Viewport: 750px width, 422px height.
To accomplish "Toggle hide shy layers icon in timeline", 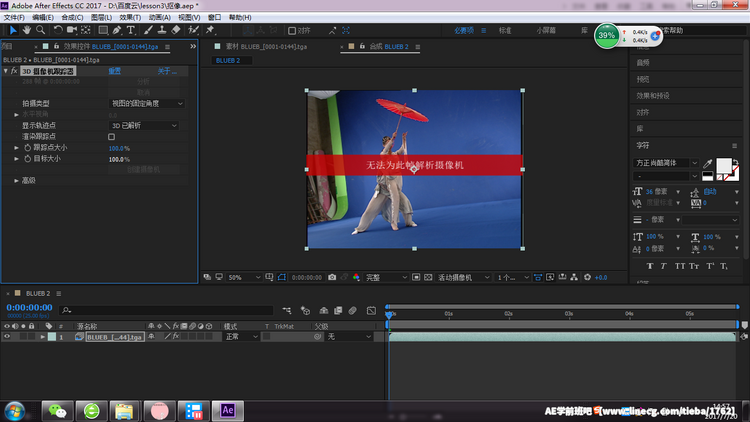I will coord(324,311).
